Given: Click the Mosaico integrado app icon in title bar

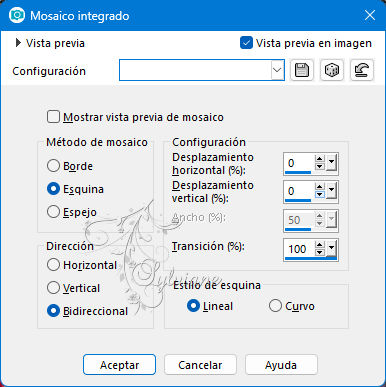Looking at the screenshot, I should point(17,15).
